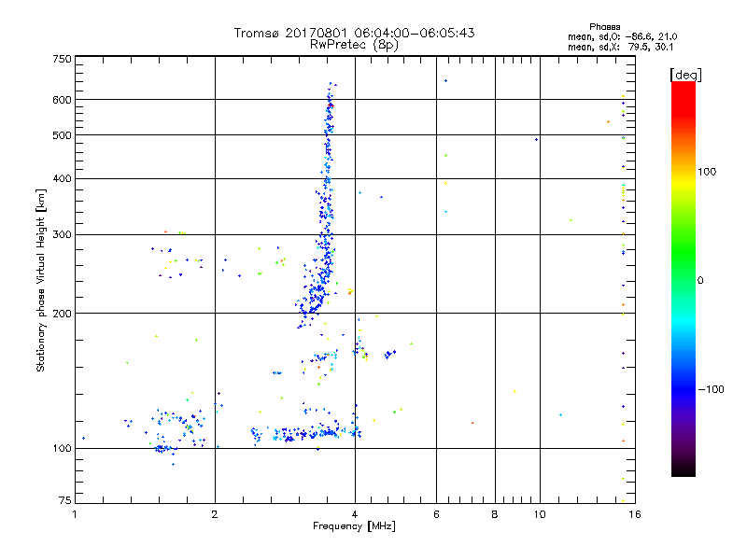Click the x-axis label '16'
This screenshot has width=747, height=560.
tap(635, 514)
